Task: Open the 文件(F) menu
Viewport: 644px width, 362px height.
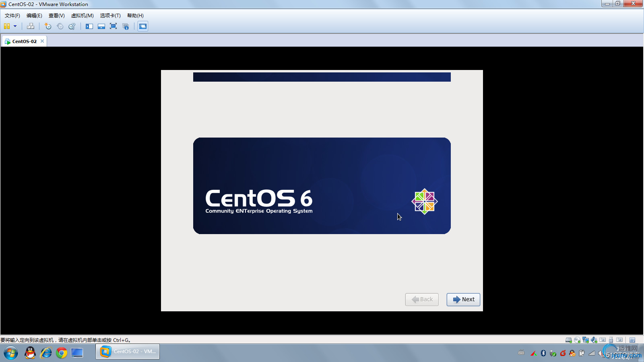Action: pos(12,15)
